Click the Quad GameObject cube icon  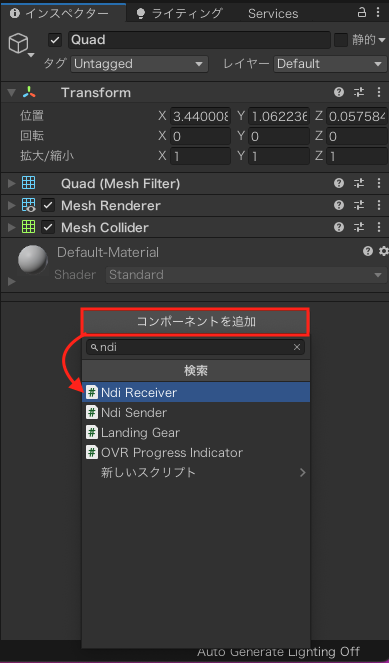click(x=19, y=44)
